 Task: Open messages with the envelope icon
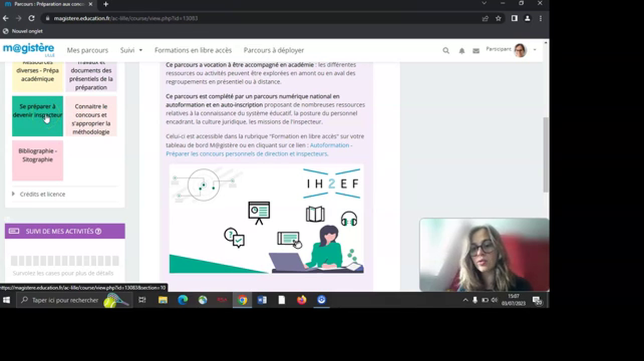point(475,50)
